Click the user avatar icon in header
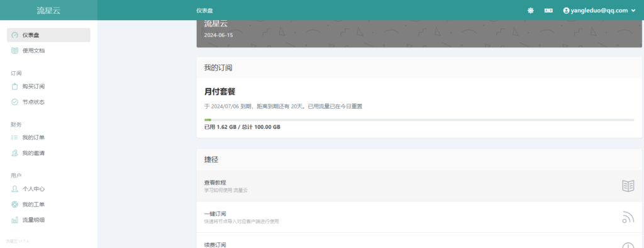 (x=567, y=11)
